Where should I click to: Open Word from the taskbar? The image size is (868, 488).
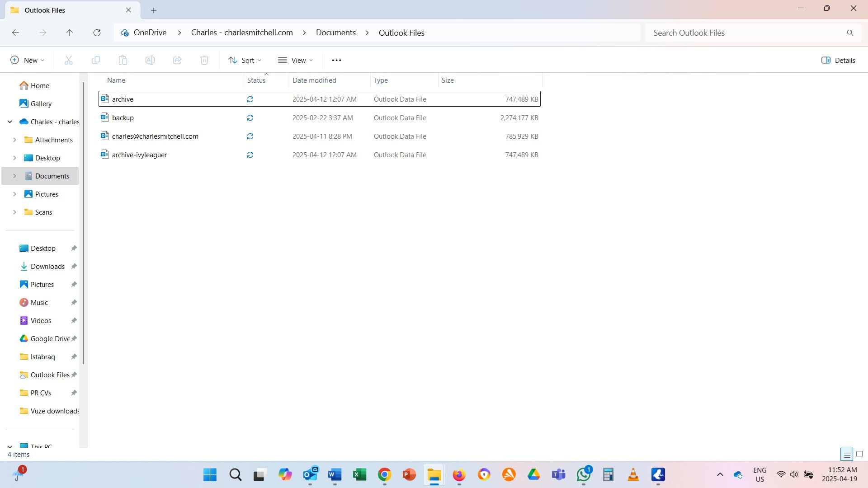point(335,474)
